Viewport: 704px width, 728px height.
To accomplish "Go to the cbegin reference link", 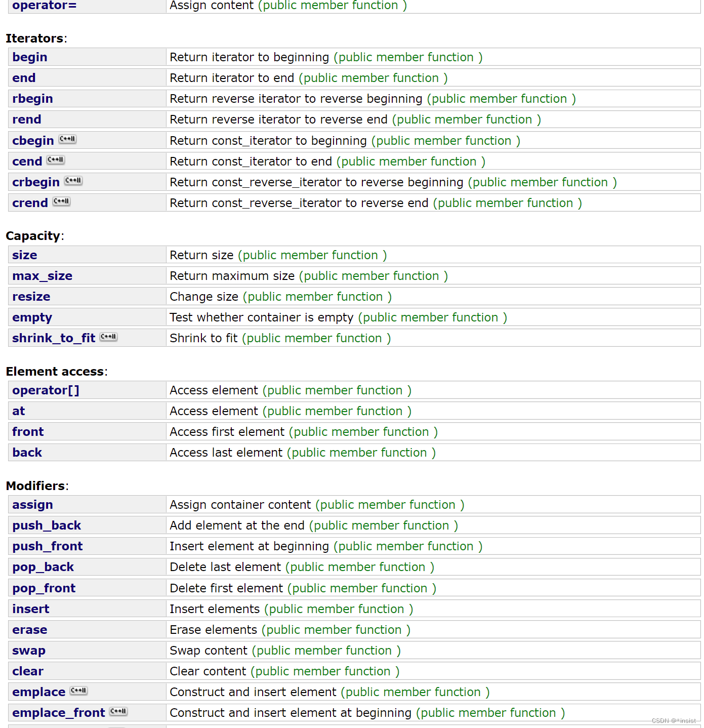I will [33, 141].
